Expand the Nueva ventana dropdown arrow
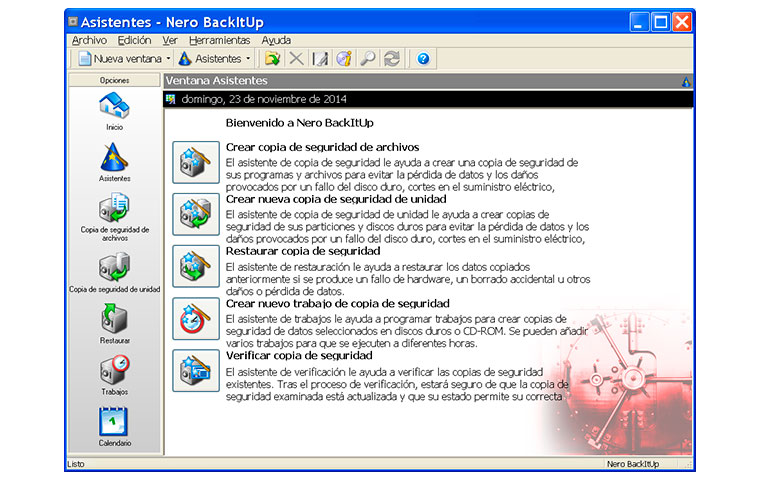Image resolution: width=760 pixels, height=480 pixels. [x=168, y=59]
